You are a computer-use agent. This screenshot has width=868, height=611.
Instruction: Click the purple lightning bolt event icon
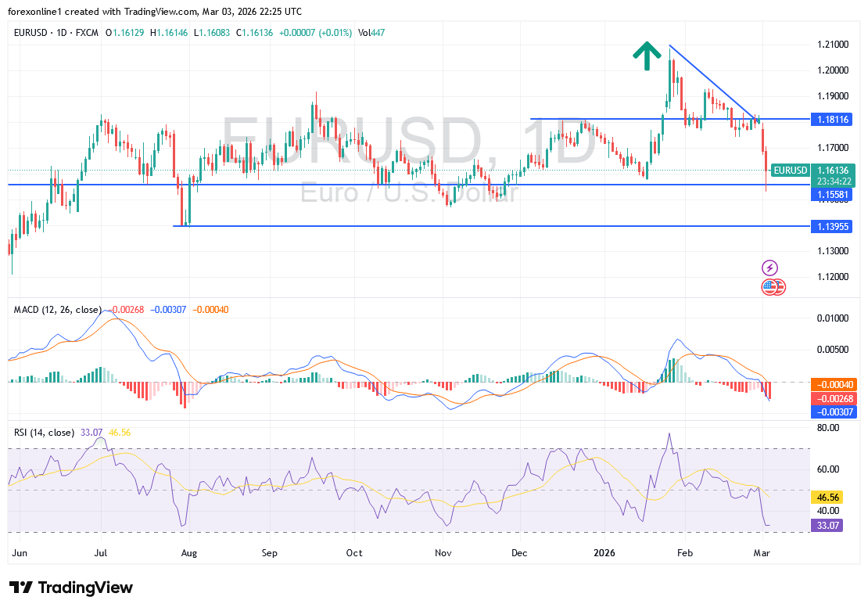tap(770, 268)
